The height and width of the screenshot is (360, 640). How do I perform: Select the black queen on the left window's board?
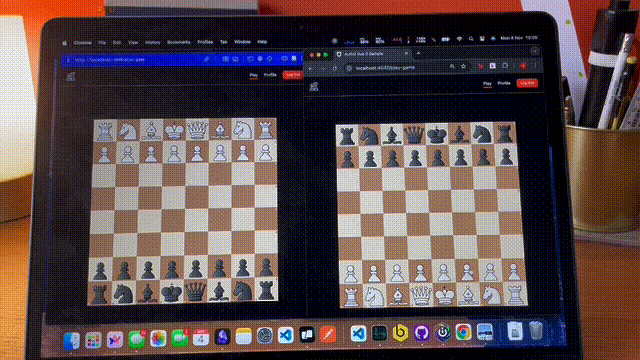tap(196, 291)
